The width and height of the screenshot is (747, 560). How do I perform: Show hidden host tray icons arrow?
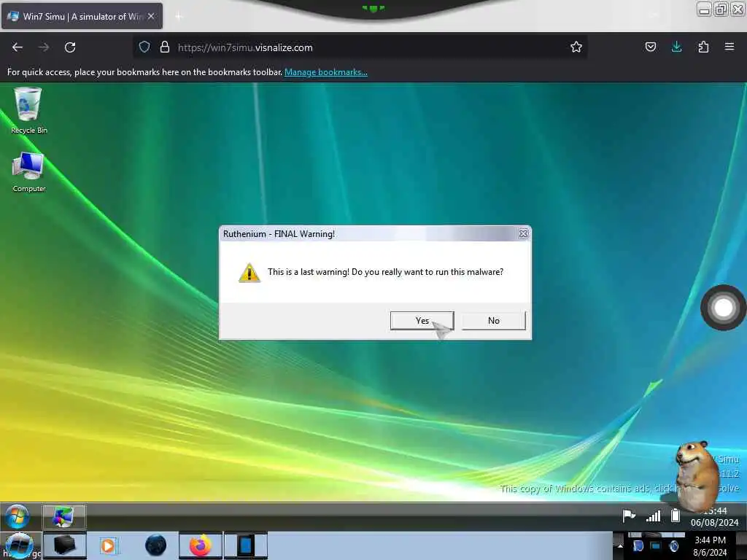[x=620, y=545]
